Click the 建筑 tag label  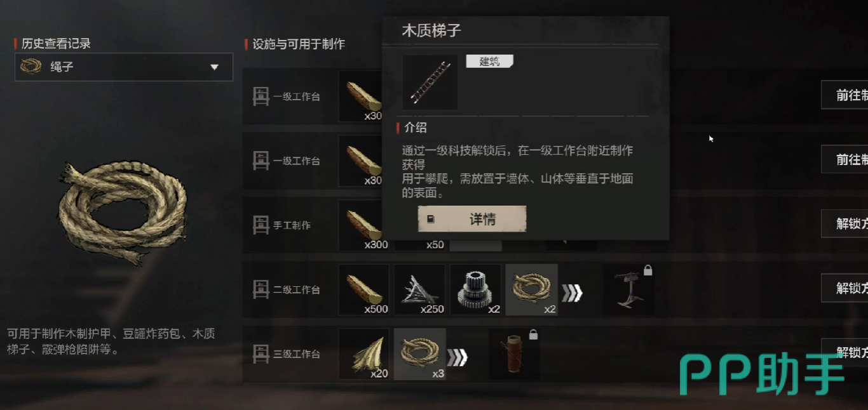[489, 62]
